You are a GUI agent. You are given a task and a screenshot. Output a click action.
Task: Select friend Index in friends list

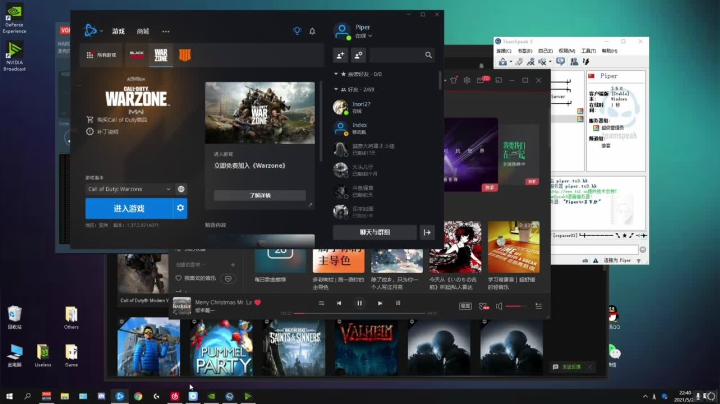384,128
